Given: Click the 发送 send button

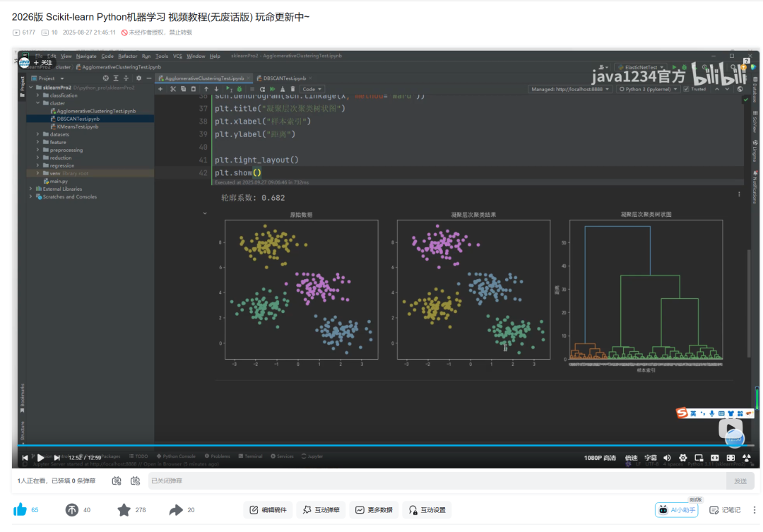Looking at the screenshot, I should [x=740, y=481].
